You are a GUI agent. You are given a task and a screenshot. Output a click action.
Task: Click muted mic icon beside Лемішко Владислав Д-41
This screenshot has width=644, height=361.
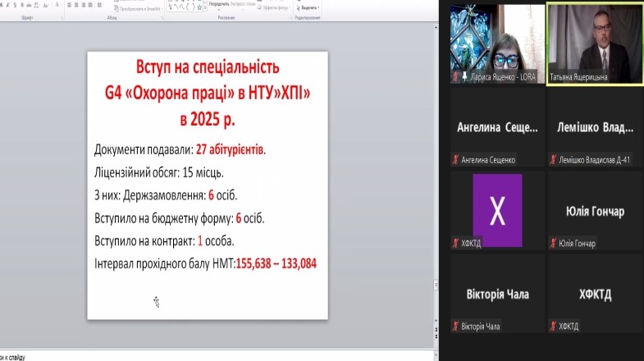553,160
